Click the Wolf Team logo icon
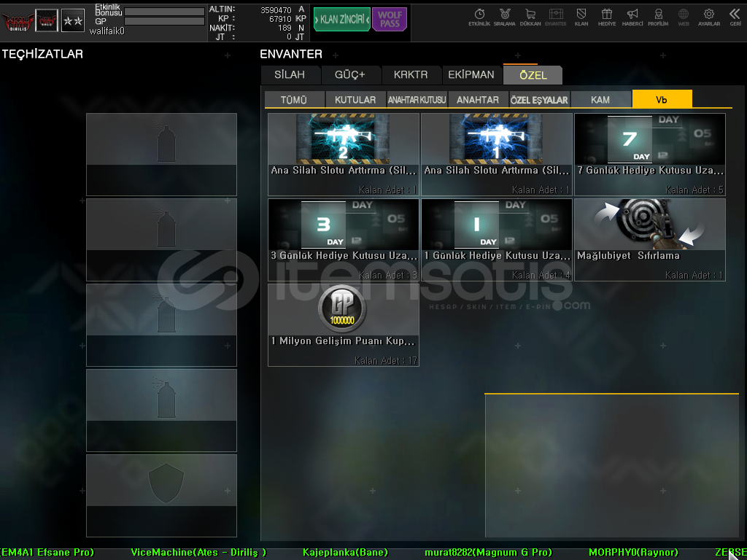 click(18, 21)
